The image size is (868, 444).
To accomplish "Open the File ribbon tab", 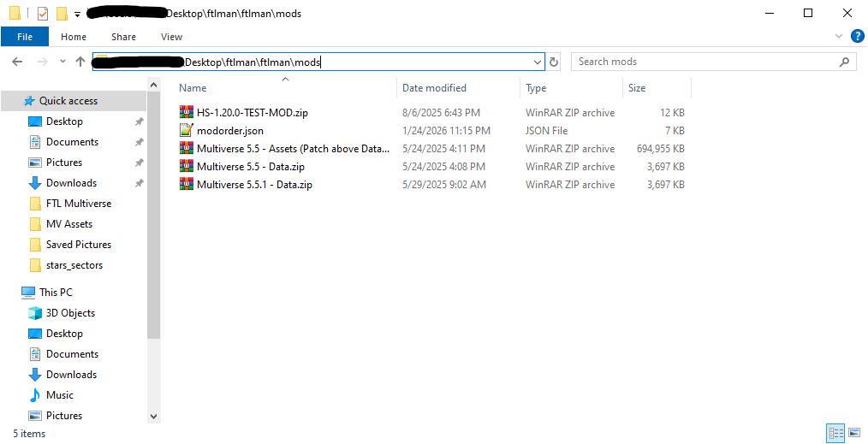I will [25, 37].
